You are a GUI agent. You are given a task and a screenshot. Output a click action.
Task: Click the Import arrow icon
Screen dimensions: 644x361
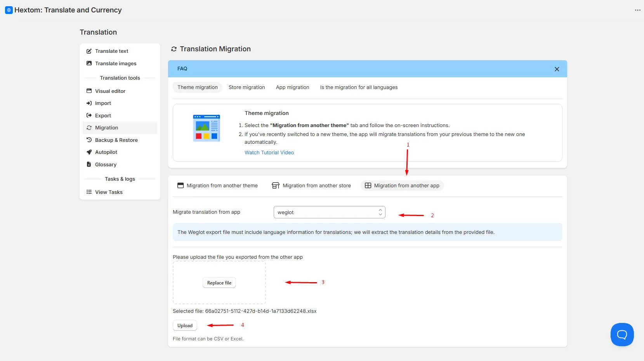pyautogui.click(x=89, y=103)
